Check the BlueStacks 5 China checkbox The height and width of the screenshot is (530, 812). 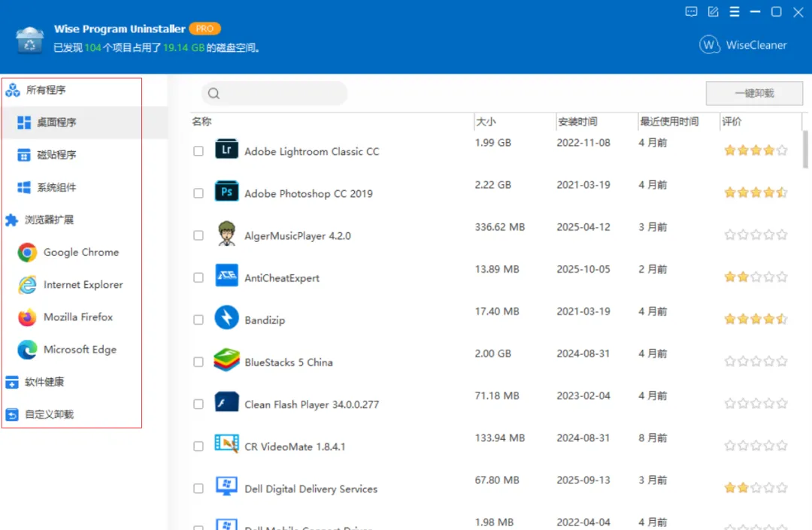click(198, 362)
